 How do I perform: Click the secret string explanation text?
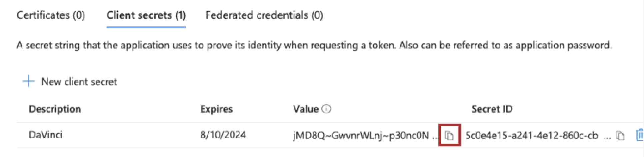click(x=314, y=45)
